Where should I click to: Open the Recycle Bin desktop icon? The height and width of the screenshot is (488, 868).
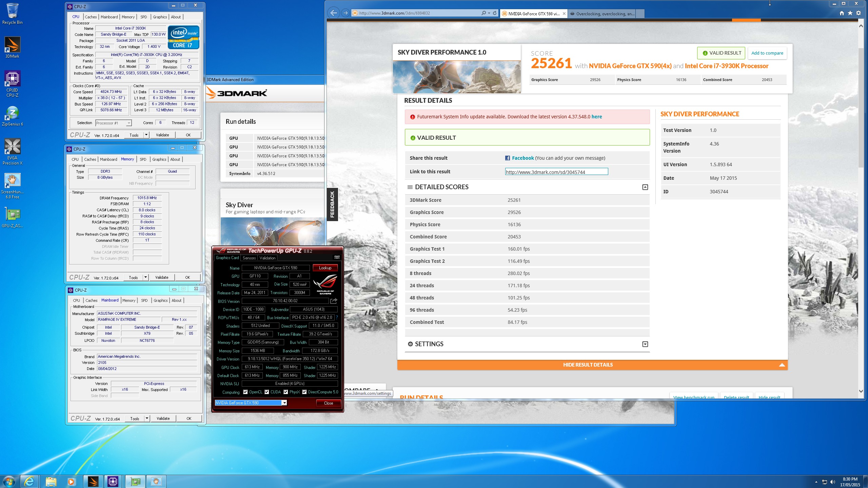[12, 14]
